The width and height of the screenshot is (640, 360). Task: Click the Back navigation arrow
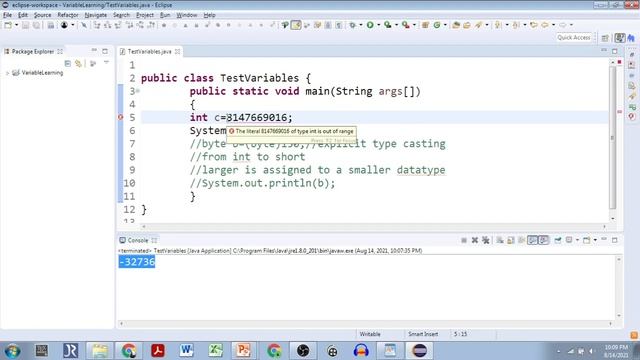point(544,25)
